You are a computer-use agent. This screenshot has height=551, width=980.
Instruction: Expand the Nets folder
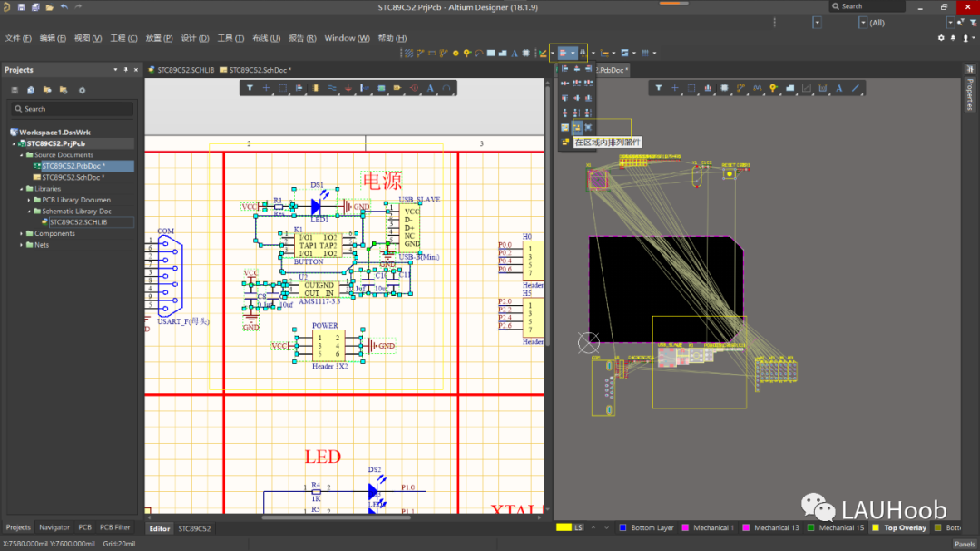pos(22,245)
